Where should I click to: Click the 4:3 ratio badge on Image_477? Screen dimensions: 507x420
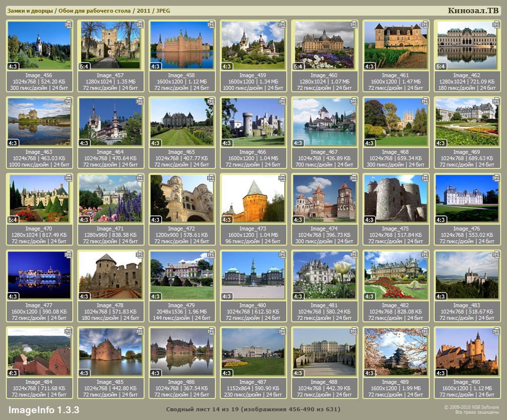(x=13, y=296)
